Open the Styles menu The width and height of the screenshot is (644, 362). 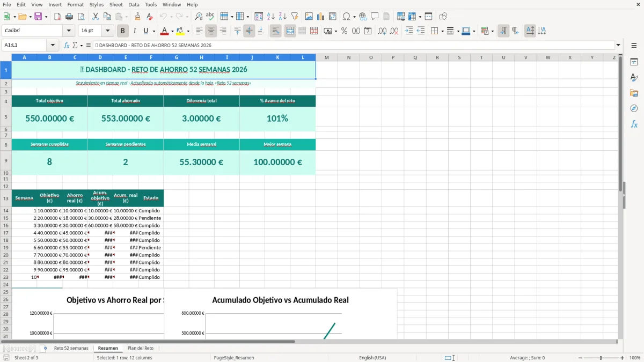click(97, 4)
